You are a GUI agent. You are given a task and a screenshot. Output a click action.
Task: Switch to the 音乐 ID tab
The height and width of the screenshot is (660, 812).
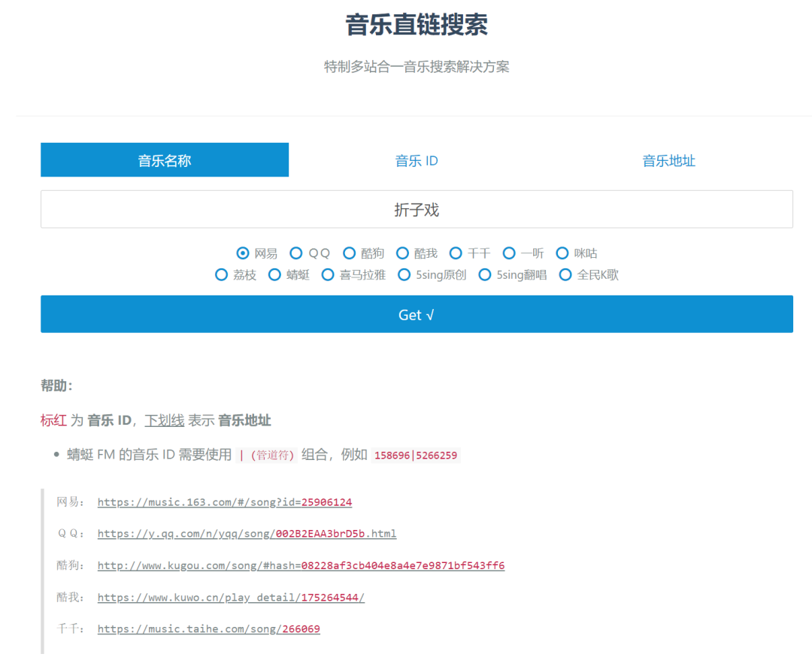pos(416,159)
